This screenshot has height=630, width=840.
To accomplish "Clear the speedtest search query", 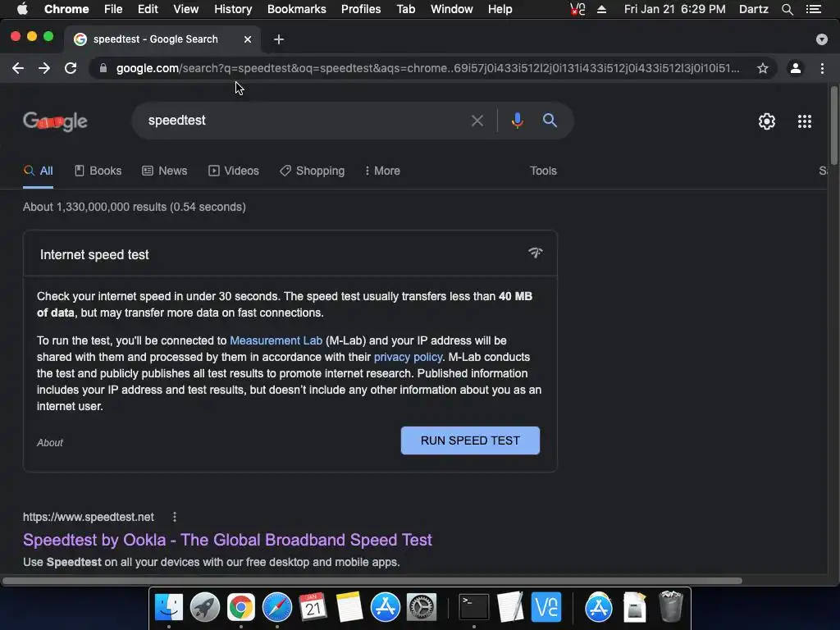I will (x=477, y=121).
